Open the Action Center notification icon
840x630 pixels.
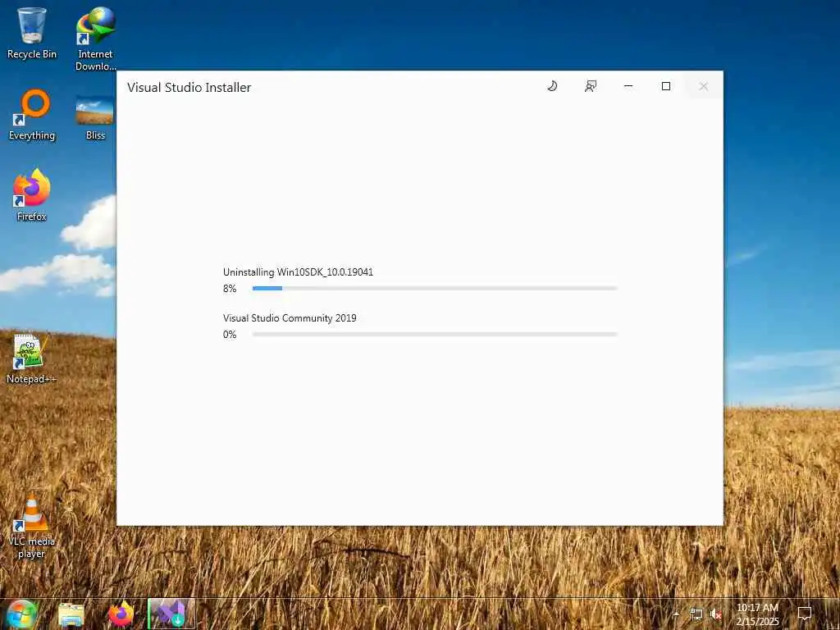(805, 614)
